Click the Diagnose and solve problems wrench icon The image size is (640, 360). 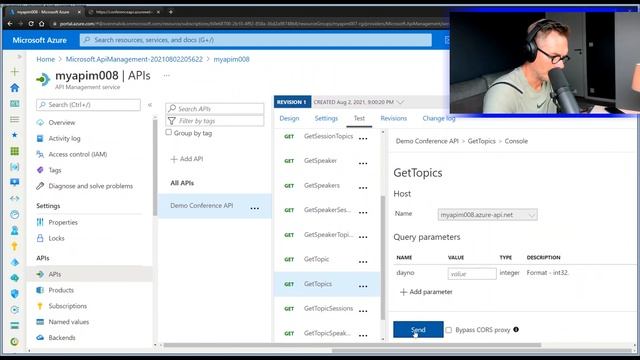point(40,186)
